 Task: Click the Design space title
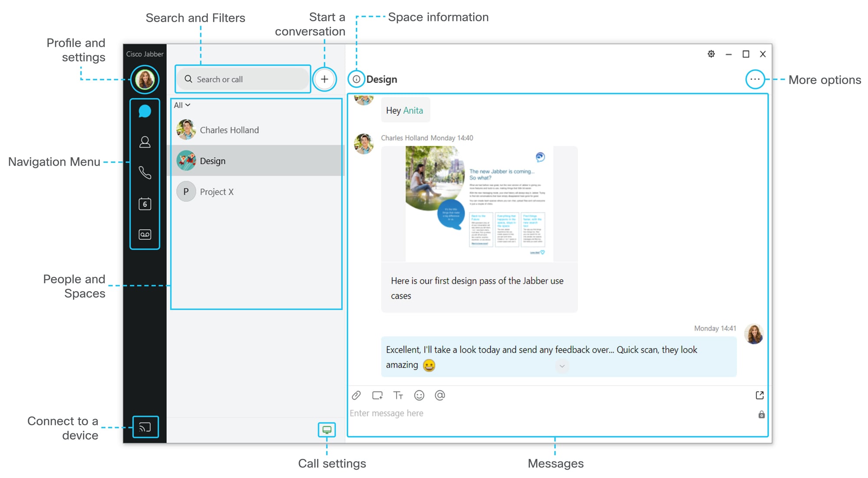[382, 79]
